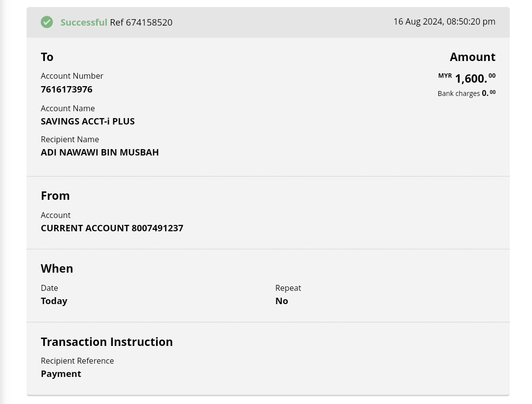
Task: Click the recipient name ADI NAWAWI BIN MUSBAH
Action: coord(100,153)
